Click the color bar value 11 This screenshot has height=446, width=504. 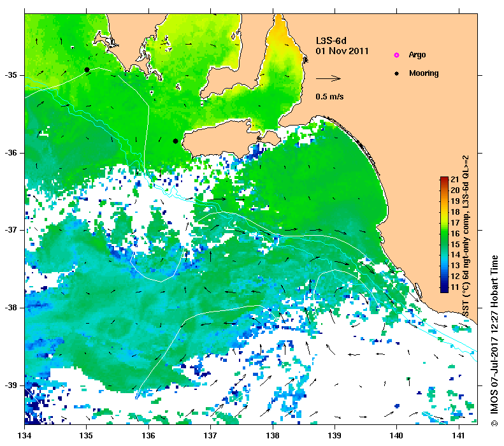point(455,287)
